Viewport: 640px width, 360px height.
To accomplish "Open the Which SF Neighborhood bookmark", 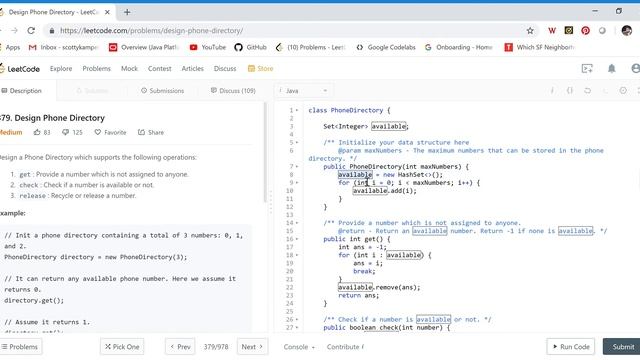I will 539,47.
